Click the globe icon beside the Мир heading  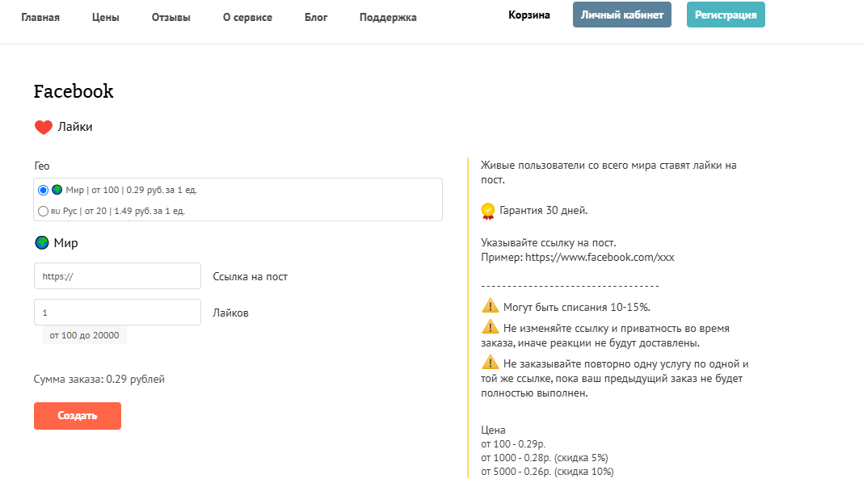coord(42,242)
